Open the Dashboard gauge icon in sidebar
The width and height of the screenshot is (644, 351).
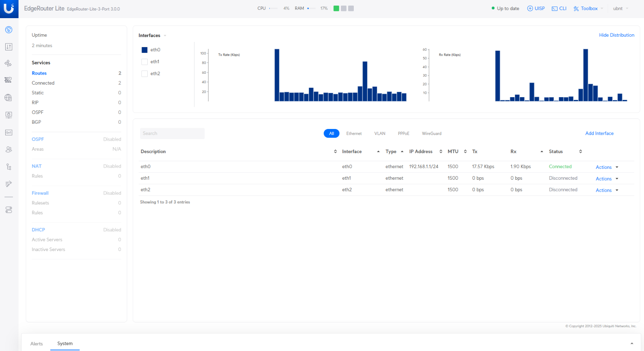click(x=8, y=30)
